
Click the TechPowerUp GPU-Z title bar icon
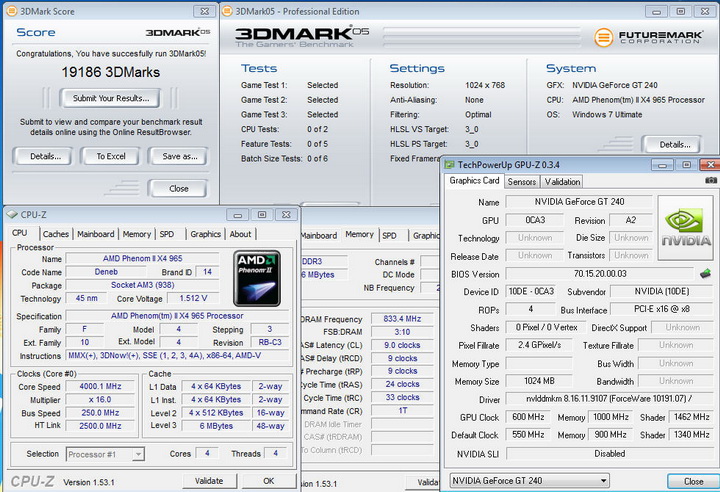tap(450, 164)
